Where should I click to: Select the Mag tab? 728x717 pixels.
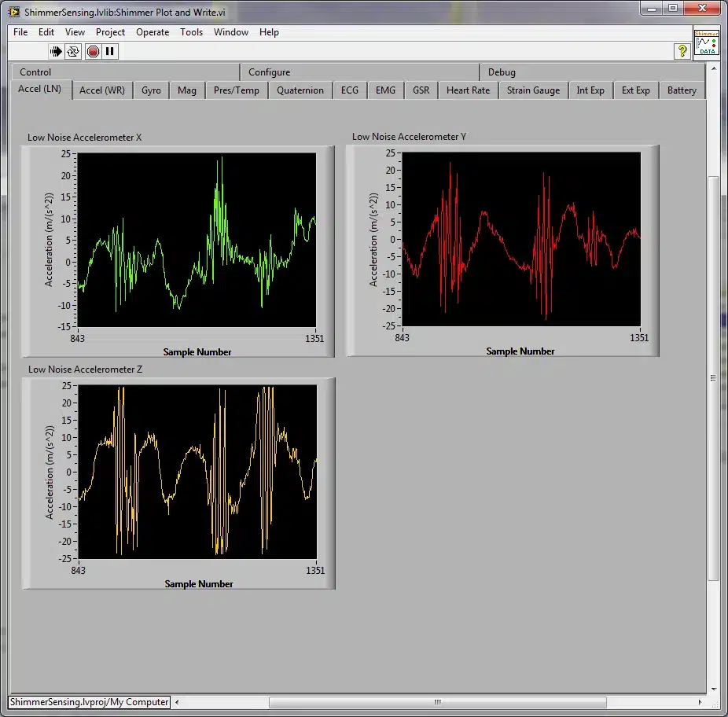click(186, 90)
